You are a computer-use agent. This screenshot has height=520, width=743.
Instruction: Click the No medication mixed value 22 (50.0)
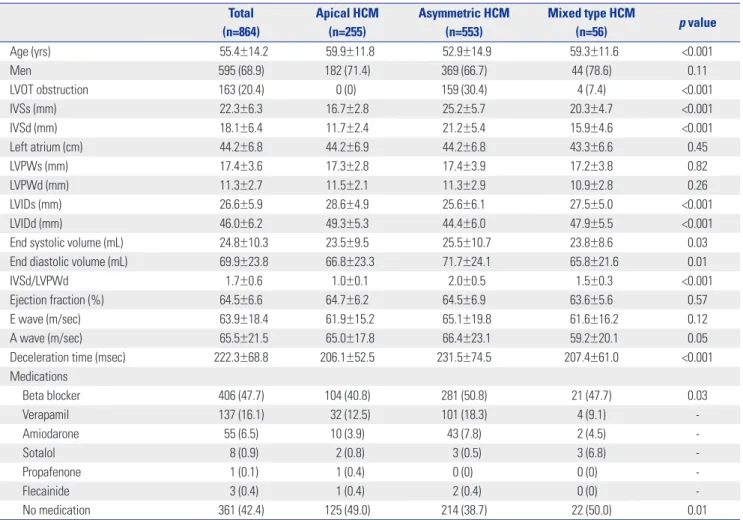tap(591, 510)
